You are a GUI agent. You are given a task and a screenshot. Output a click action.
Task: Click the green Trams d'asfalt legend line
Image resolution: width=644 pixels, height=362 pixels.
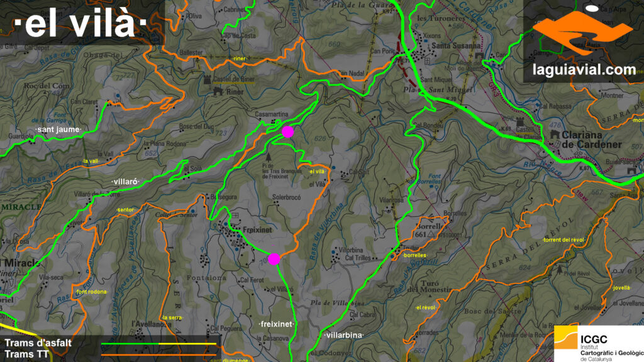click(x=158, y=344)
